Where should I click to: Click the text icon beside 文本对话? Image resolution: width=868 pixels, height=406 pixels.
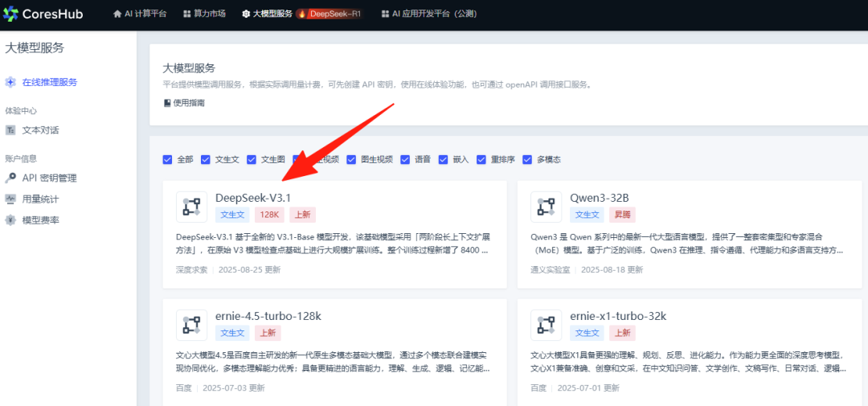(x=10, y=130)
